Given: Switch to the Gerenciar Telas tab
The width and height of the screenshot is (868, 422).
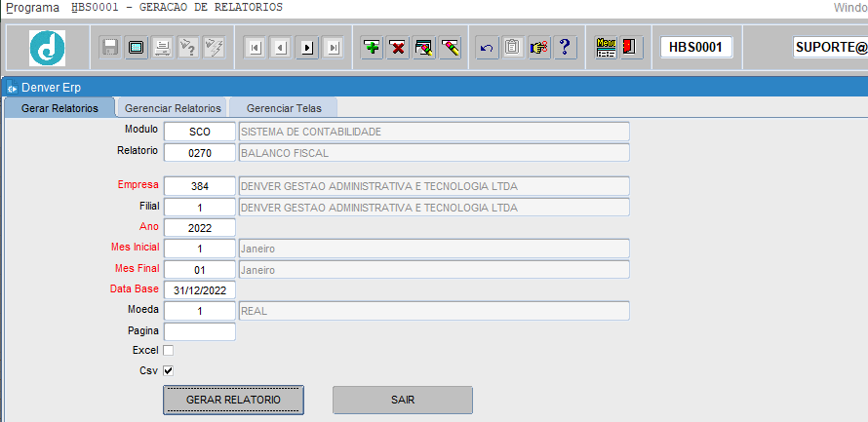Looking at the screenshot, I should (x=284, y=108).
